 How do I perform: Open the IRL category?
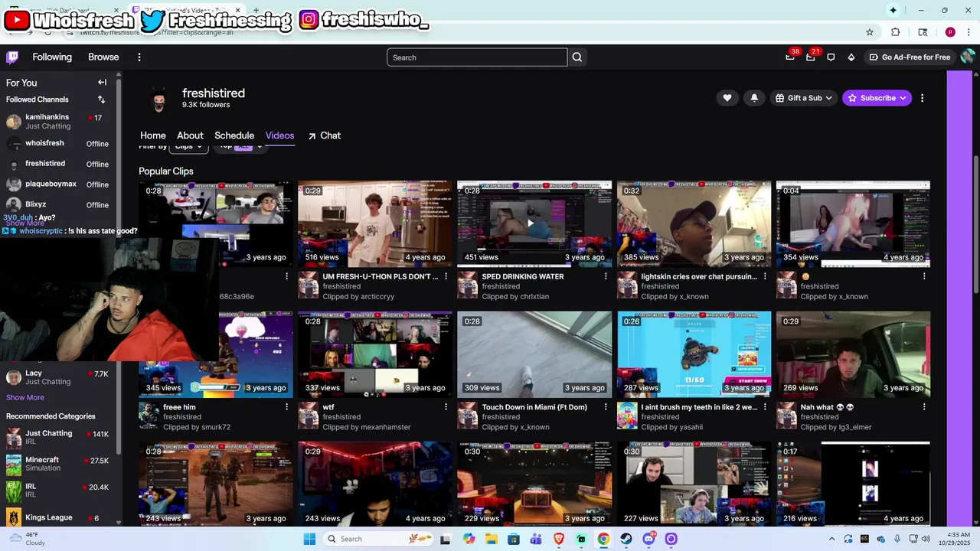point(60,491)
